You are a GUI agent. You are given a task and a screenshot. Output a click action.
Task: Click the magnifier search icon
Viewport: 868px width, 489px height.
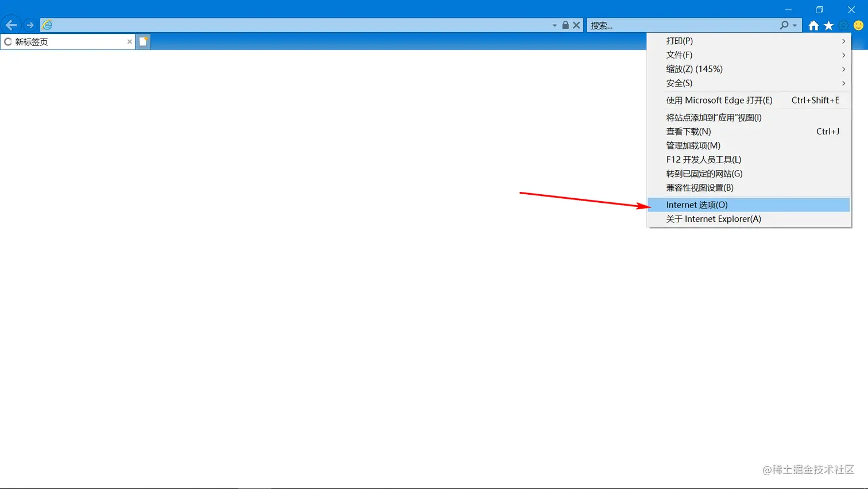point(784,25)
